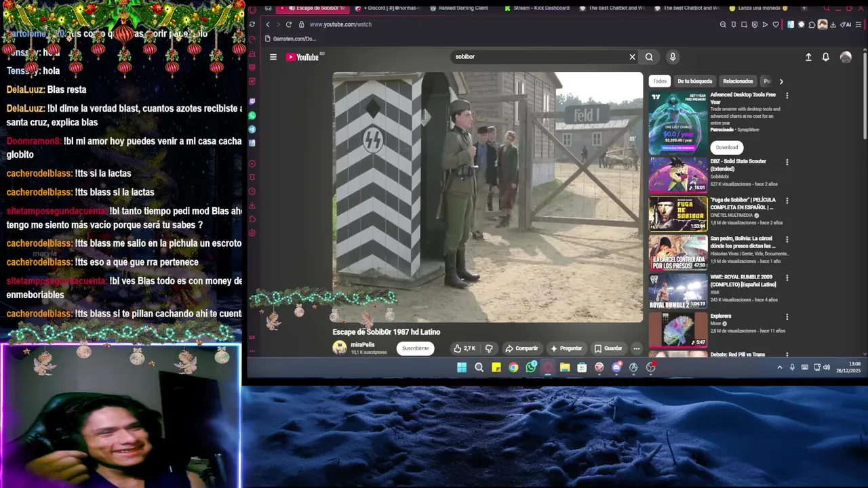Click the Preguntar button

click(x=567, y=348)
